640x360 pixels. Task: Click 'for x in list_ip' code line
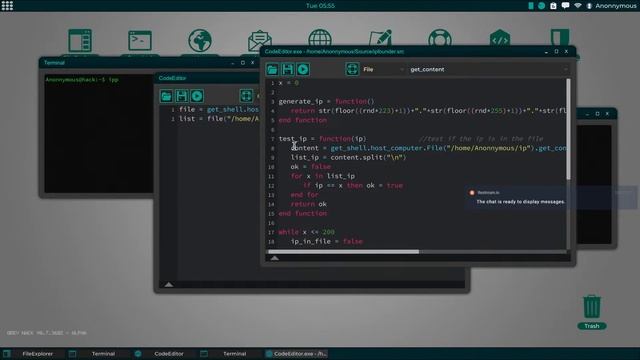click(322, 176)
